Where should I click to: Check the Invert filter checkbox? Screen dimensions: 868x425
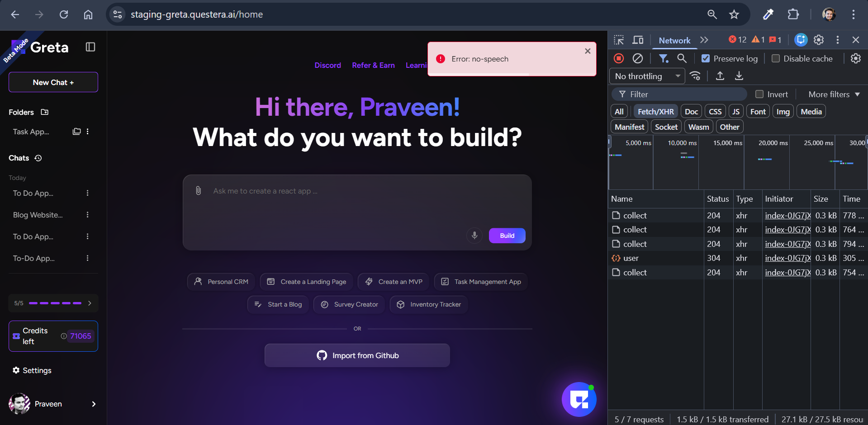click(759, 94)
